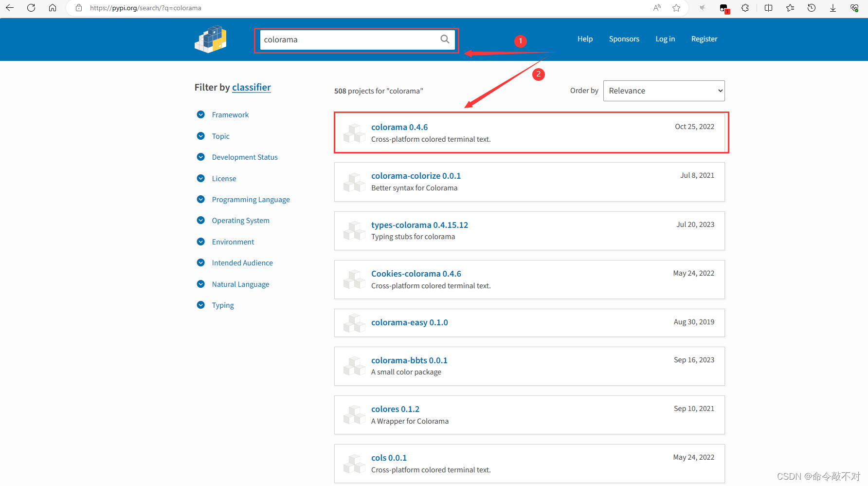This screenshot has width=868, height=486.
Task: Click the colorama-bbts package cube icon
Action: [x=354, y=366]
